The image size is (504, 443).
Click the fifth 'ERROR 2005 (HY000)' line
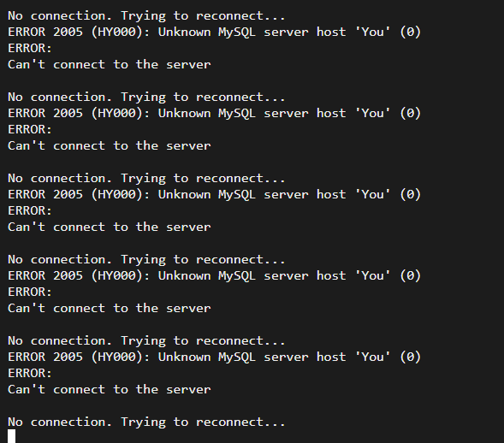click(x=214, y=357)
